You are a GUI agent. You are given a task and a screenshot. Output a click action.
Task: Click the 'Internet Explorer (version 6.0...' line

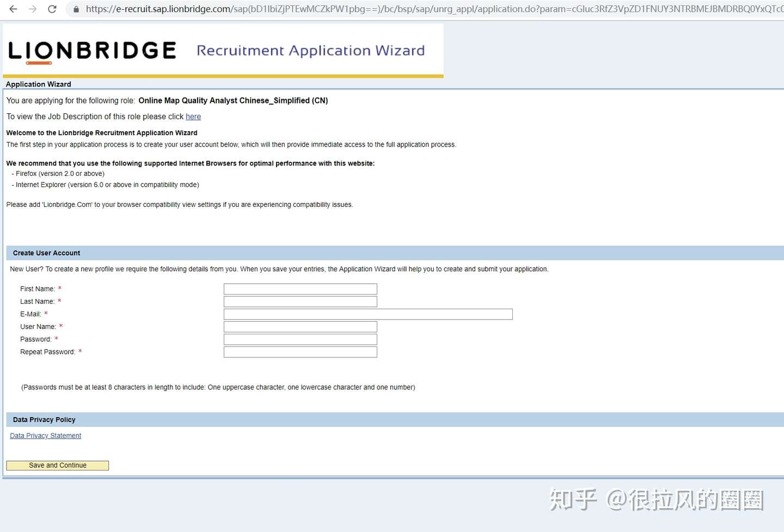106,185
